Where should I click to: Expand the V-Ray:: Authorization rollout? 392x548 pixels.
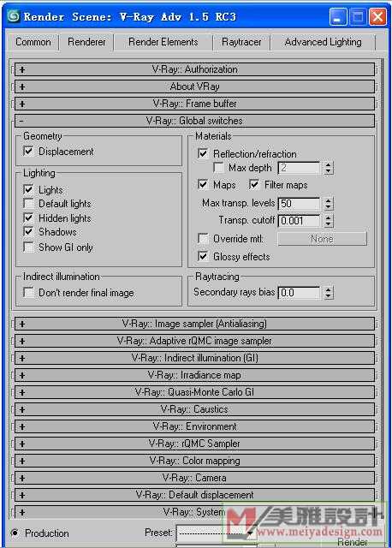click(194, 69)
